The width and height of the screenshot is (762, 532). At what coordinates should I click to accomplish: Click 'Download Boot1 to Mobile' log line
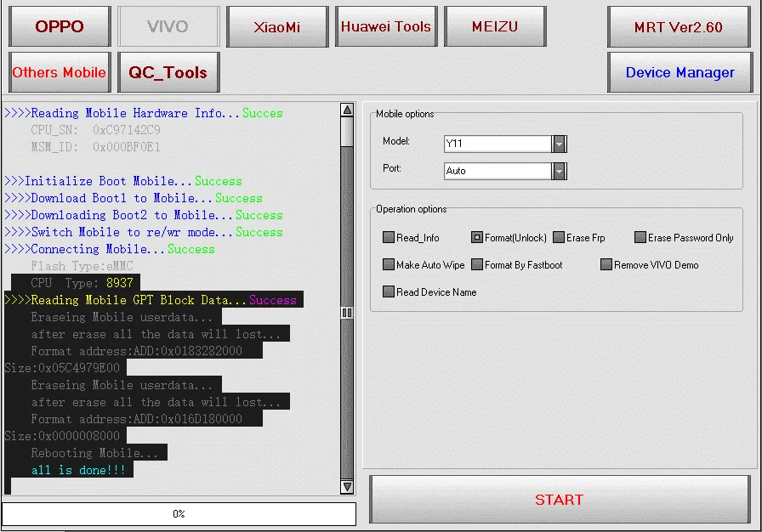134,198
